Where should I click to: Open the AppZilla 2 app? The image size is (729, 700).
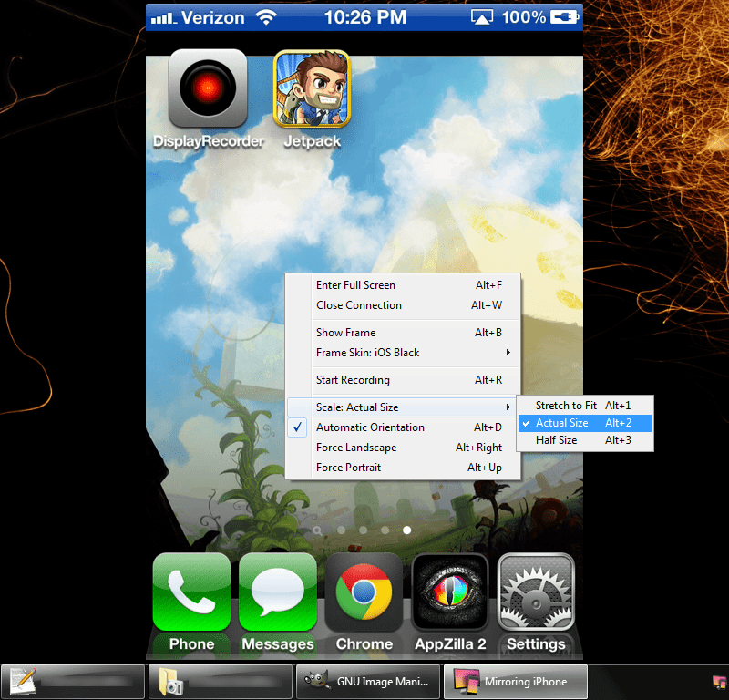[x=450, y=592]
